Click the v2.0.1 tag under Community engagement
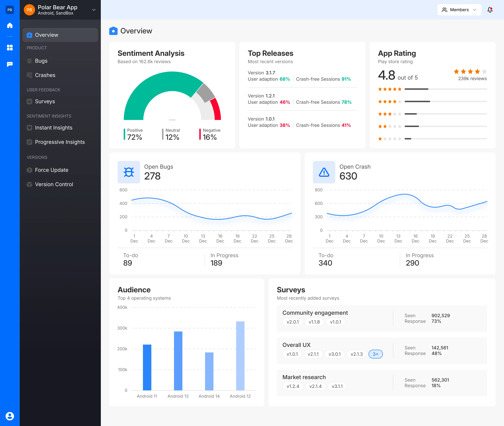 [x=292, y=322]
